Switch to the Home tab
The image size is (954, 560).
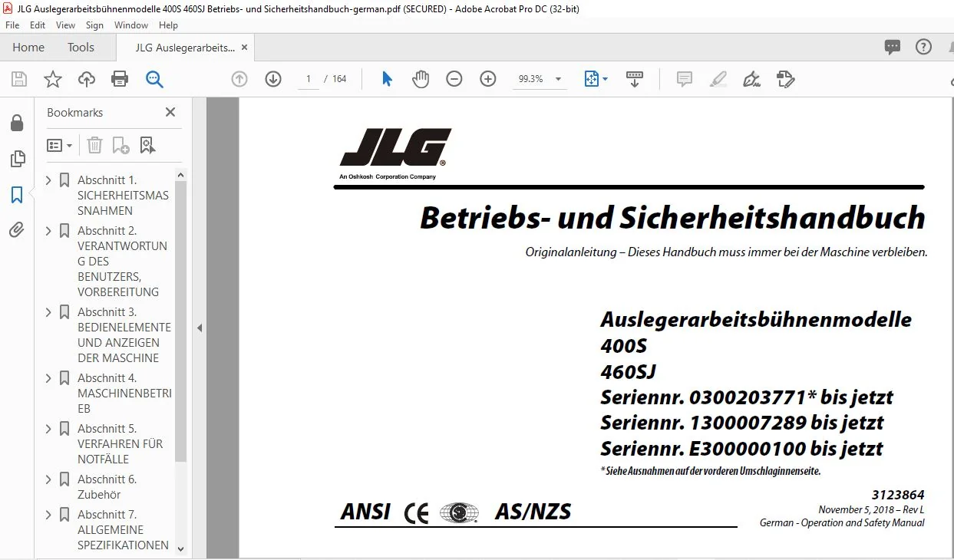28,47
